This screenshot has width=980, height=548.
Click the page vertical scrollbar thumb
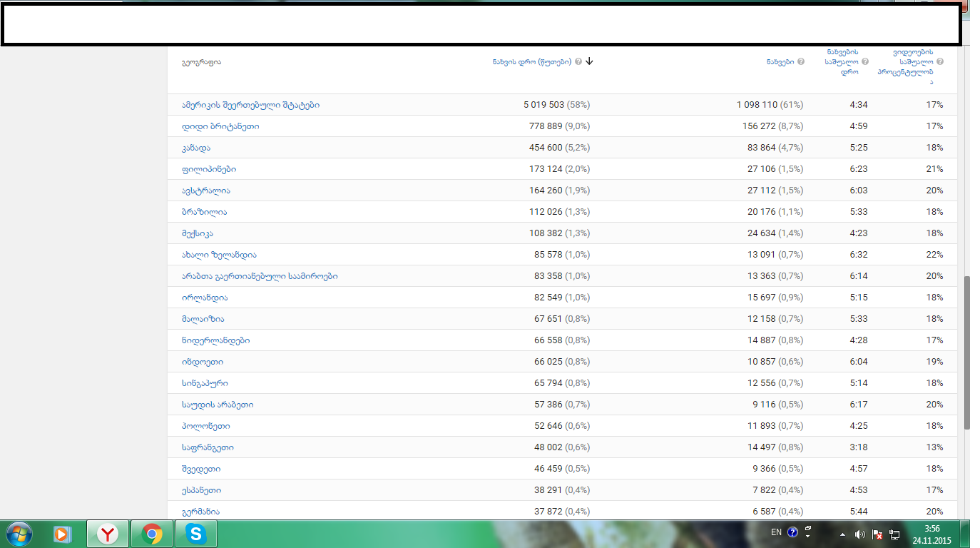pos(966,352)
